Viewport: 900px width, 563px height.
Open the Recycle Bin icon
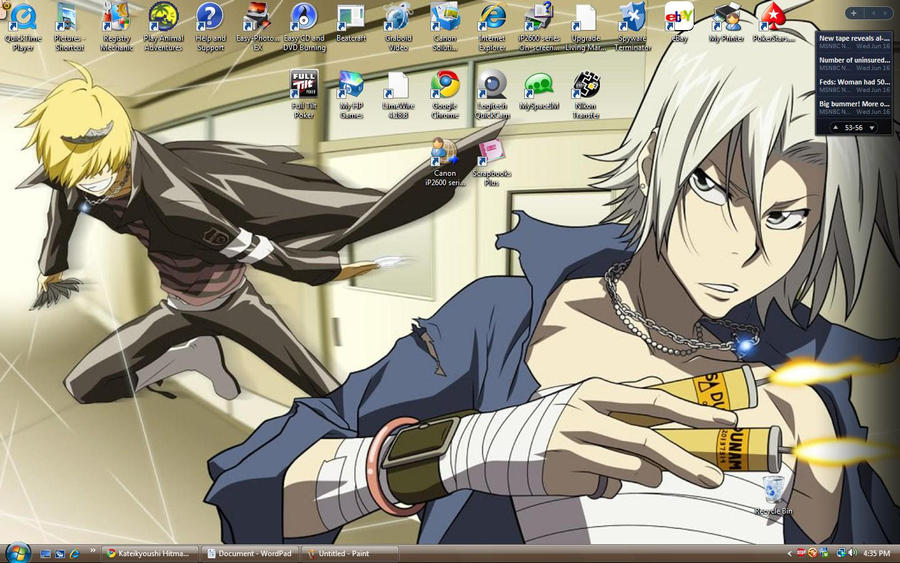tap(773, 495)
